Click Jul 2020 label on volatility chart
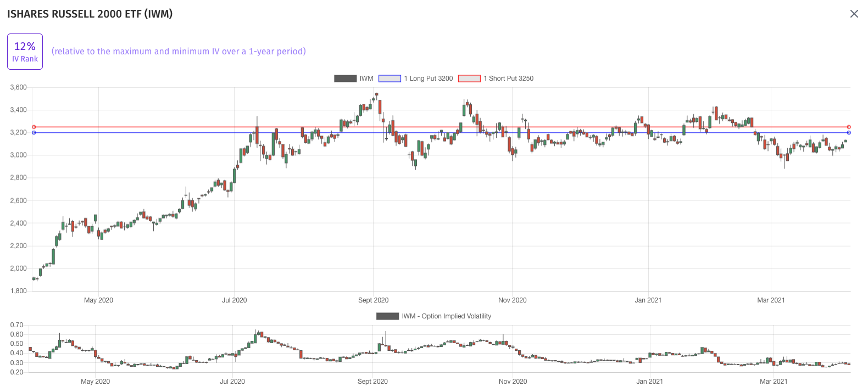 232,382
